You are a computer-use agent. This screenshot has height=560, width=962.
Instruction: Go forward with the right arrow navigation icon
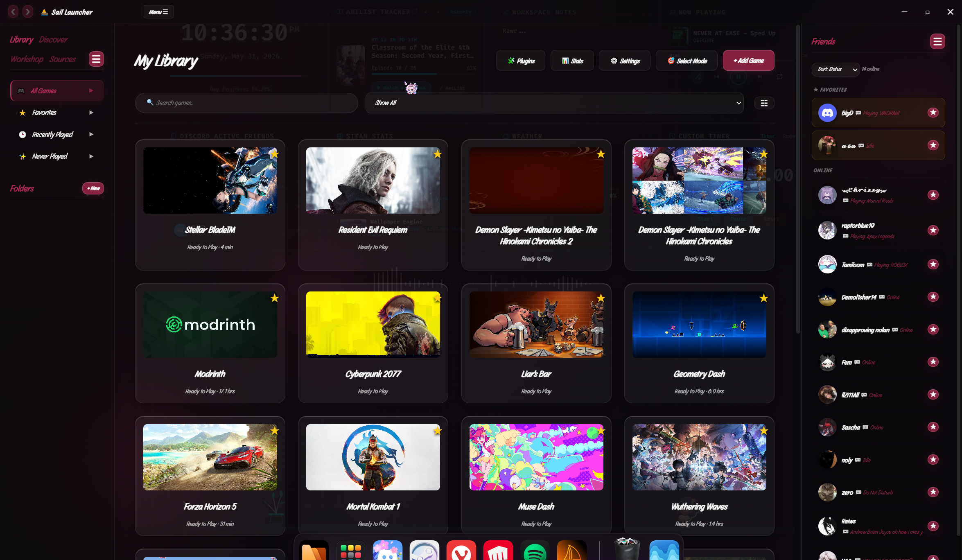[28, 12]
